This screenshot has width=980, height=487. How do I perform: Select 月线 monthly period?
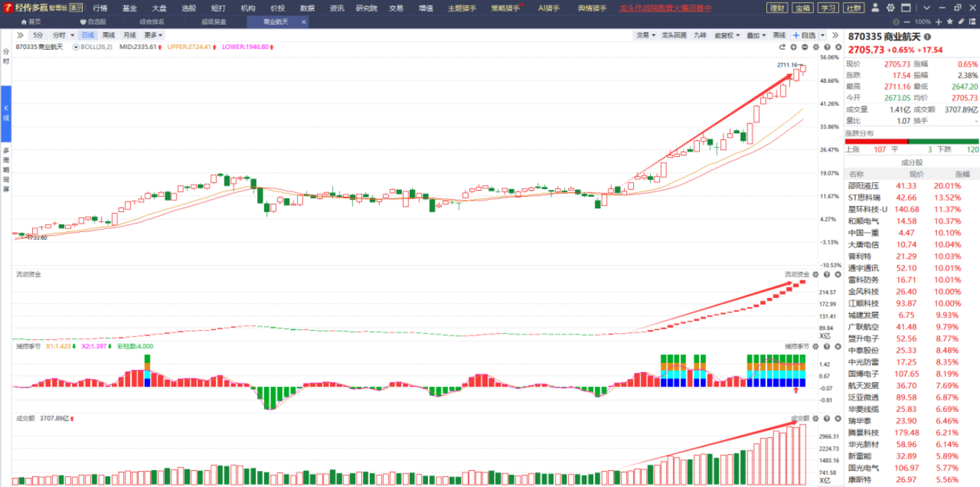[130, 35]
